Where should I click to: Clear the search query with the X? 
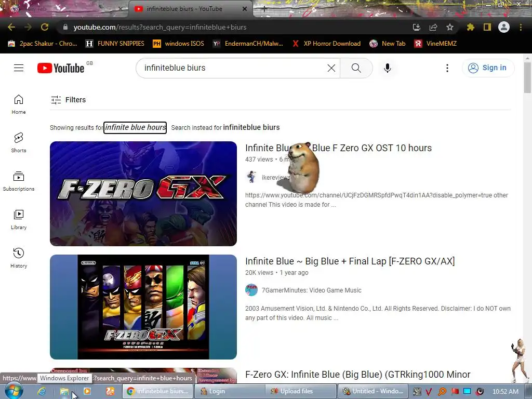(331, 68)
